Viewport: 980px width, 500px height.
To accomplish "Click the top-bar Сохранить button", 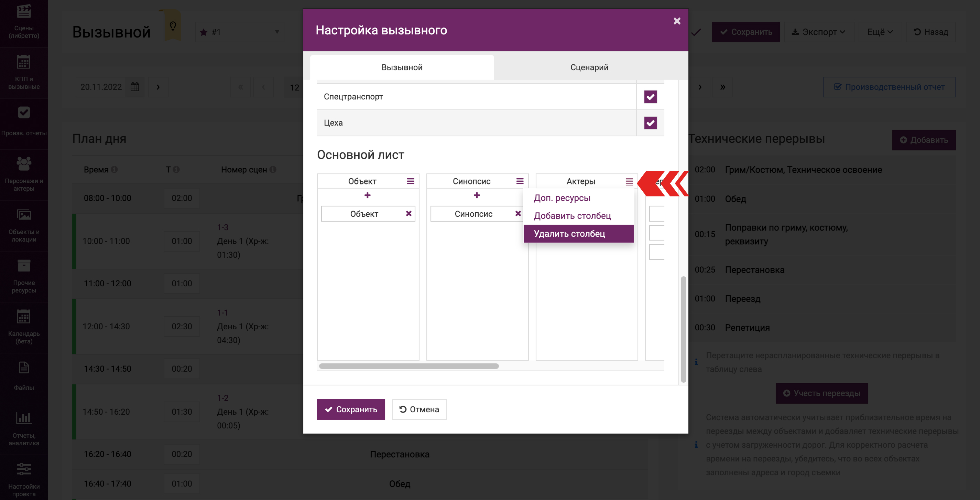I will click(745, 32).
